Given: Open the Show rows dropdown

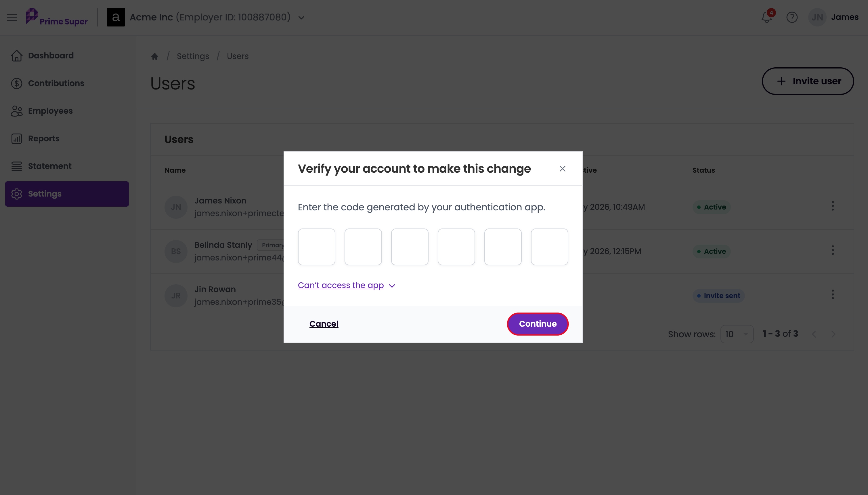Looking at the screenshot, I should (x=737, y=334).
